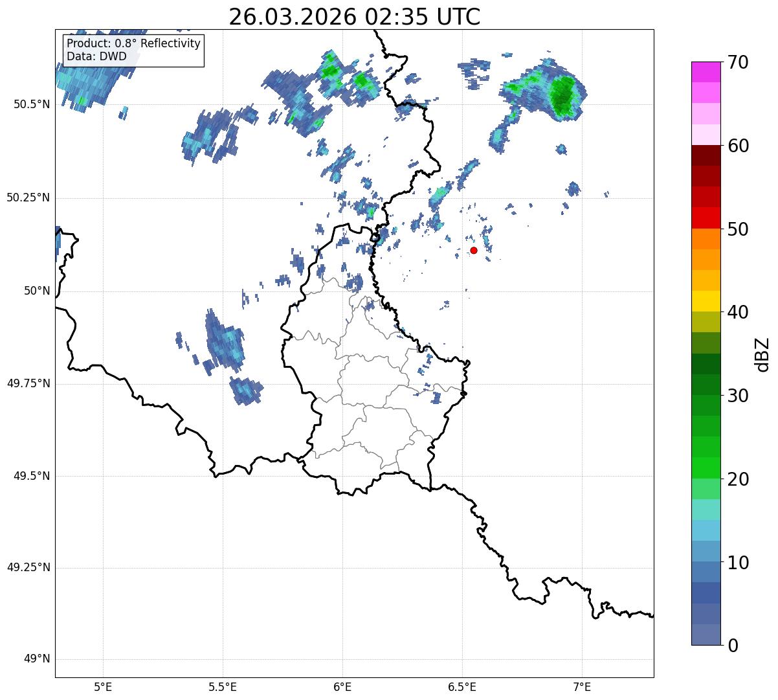Click the 50.25°N latitude label
Viewport: 778px width, 700px height.
point(28,198)
